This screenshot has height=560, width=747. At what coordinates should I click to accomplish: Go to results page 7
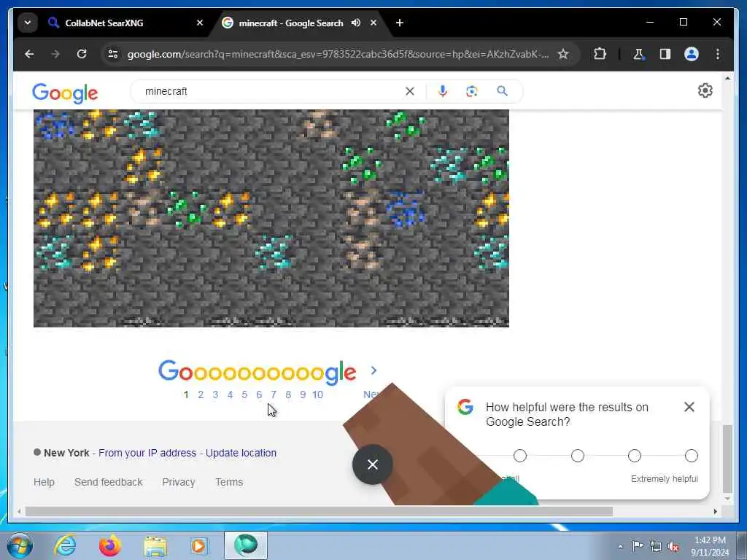(x=274, y=394)
